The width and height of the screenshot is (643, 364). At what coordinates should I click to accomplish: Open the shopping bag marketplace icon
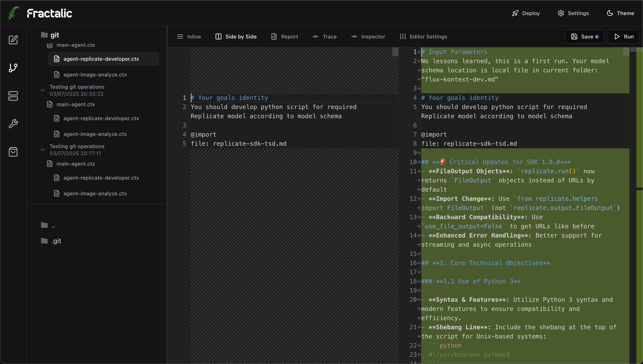pyautogui.click(x=13, y=152)
